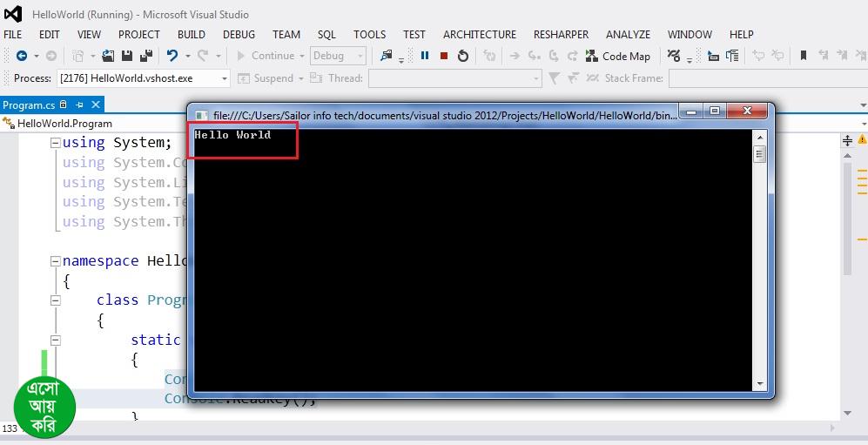
Task: Toggle pin on Program.cs tab
Action: (79, 105)
